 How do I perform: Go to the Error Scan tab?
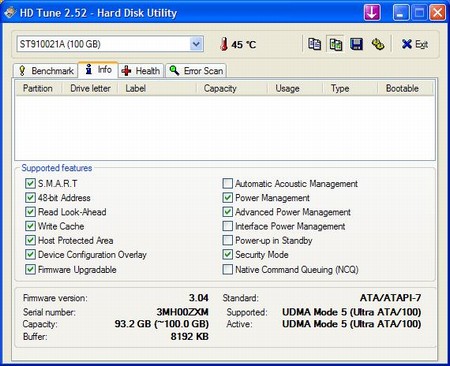click(196, 71)
